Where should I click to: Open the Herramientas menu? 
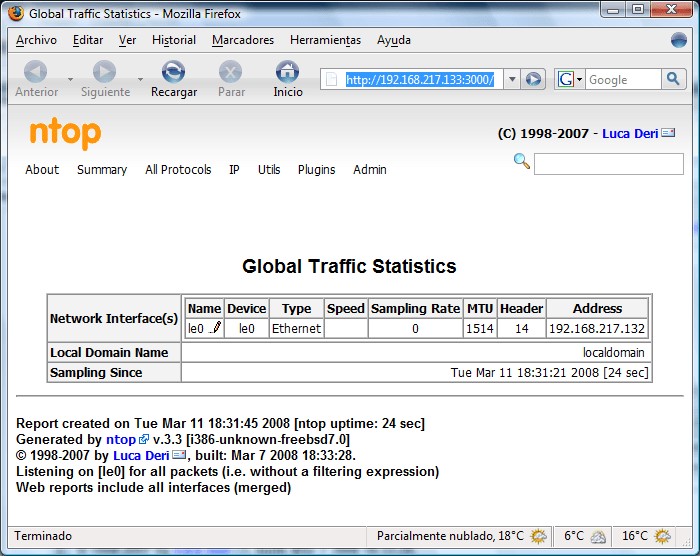tap(325, 40)
